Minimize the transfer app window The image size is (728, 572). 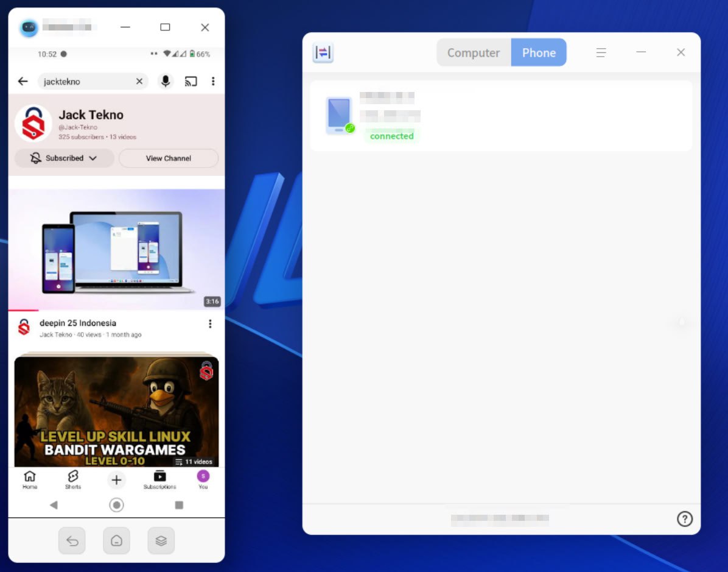[641, 52]
